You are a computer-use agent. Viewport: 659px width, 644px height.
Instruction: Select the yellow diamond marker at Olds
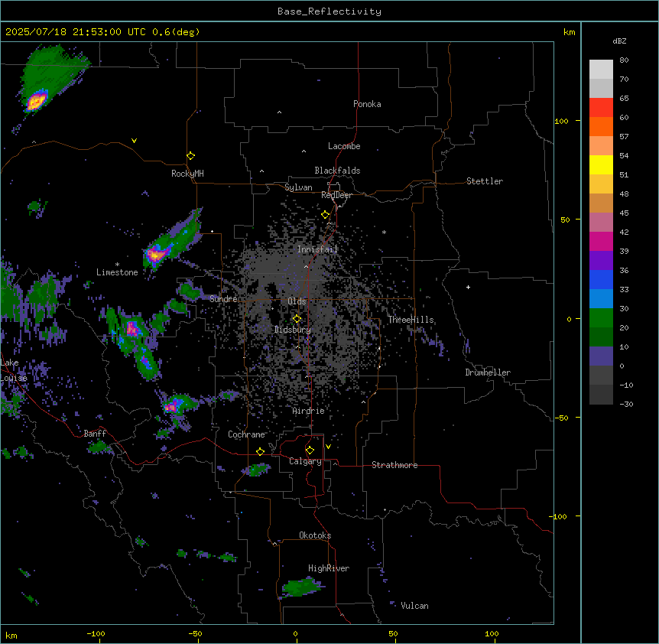pyautogui.click(x=297, y=319)
